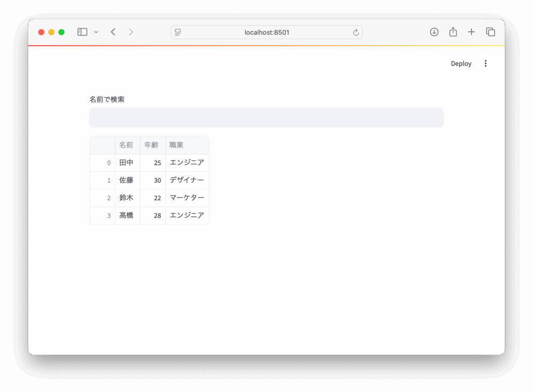Click the localhost:8501 address bar

266,32
